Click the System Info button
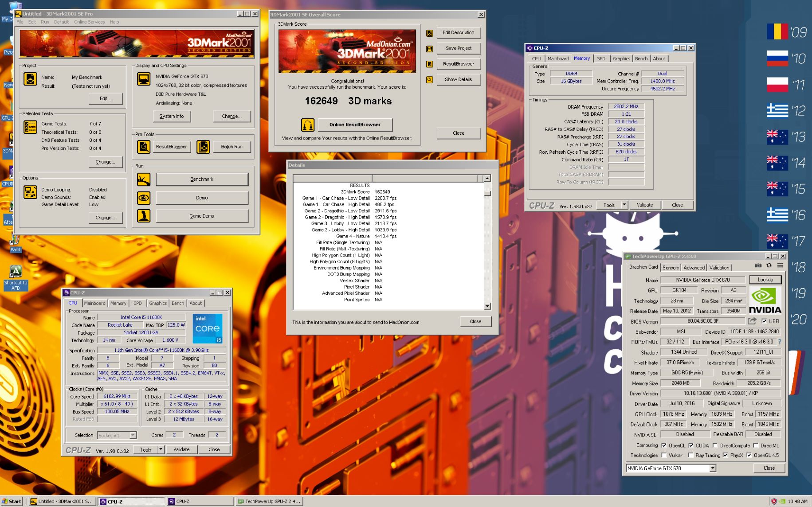This screenshot has height=507, width=812. [x=171, y=116]
